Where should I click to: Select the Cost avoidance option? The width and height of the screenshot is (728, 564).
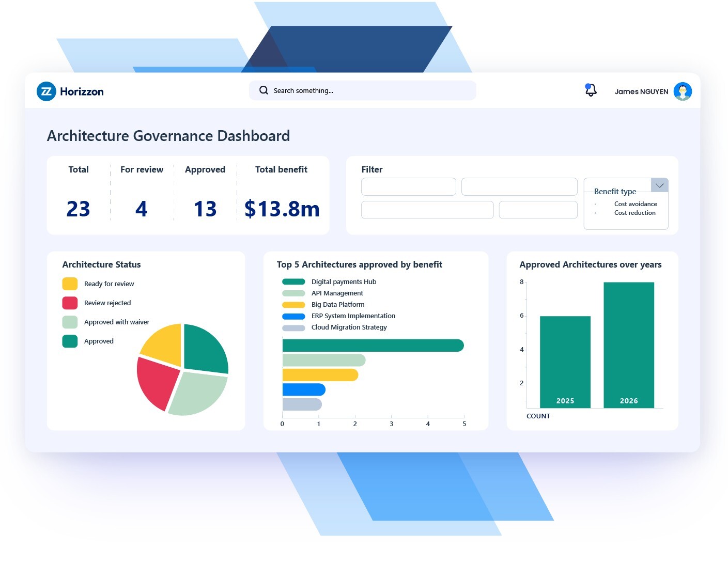click(635, 204)
